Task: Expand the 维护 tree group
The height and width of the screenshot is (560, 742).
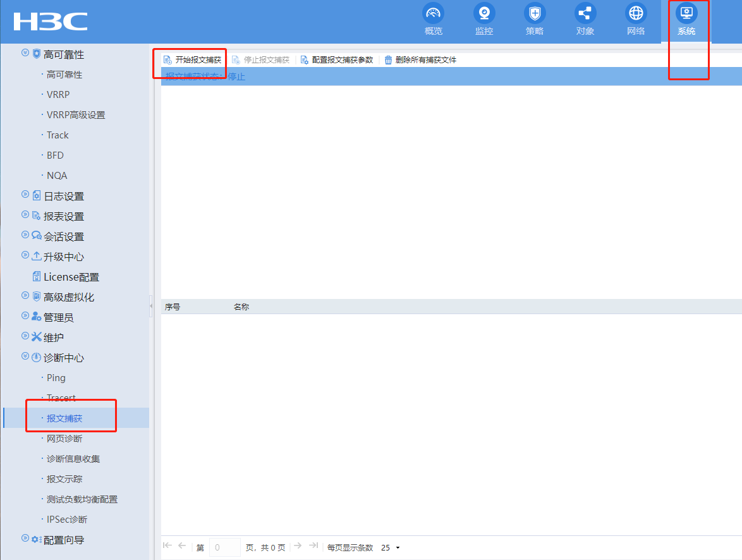Action: click(x=25, y=336)
